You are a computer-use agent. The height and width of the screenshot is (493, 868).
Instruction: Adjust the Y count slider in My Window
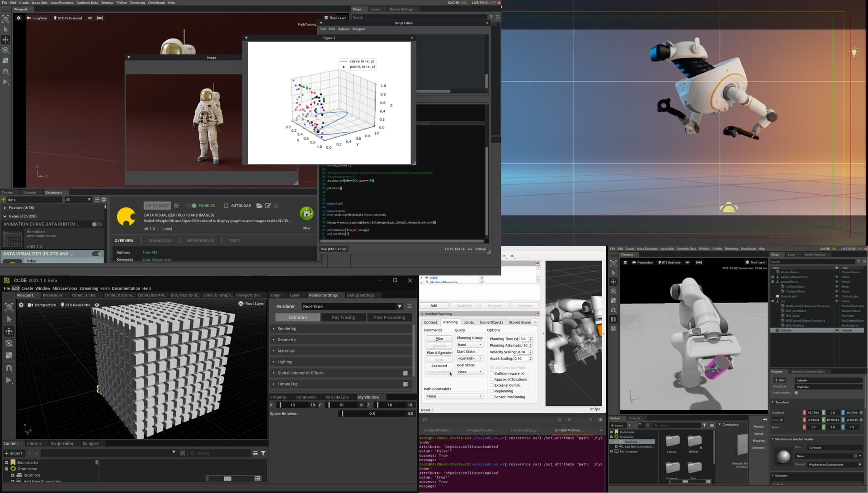point(344,405)
